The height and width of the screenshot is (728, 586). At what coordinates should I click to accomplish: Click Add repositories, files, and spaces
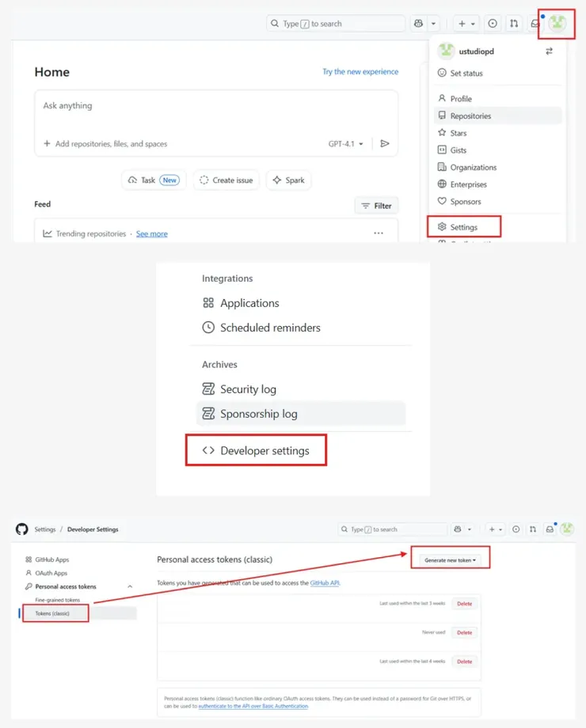105,143
